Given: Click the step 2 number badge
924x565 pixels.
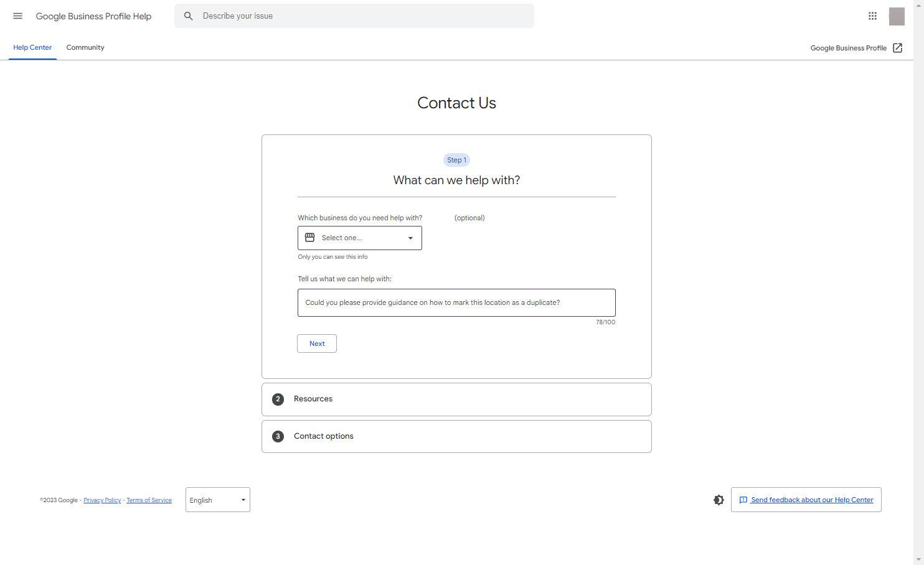Looking at the screenshot, I should 278,399.
